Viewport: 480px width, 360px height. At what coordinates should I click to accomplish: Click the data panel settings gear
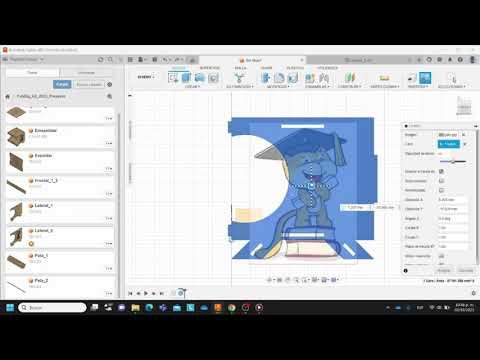pos(110,84)
